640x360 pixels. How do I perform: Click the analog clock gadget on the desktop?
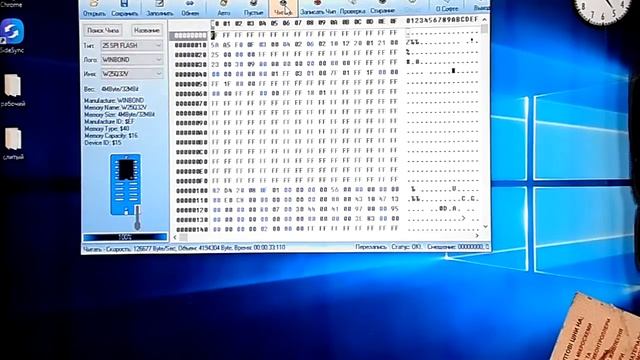tap(602, 8)
